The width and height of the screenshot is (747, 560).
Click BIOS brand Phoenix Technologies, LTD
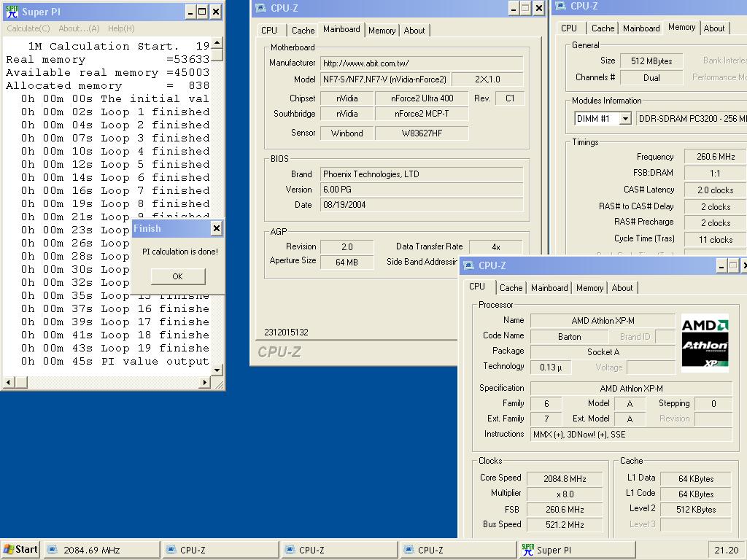coord(422,174)
